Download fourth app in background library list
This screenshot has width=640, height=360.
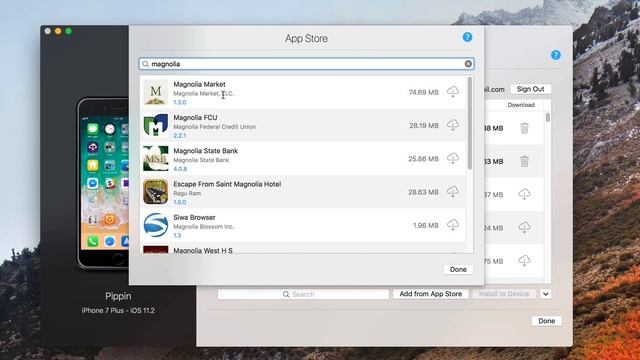(524, 227)
